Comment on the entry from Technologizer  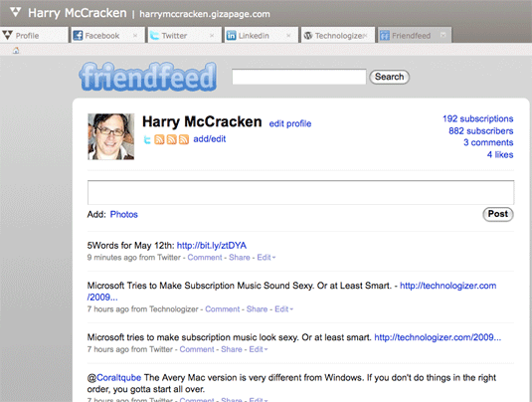pyautogui.click(x=222, y=309)
